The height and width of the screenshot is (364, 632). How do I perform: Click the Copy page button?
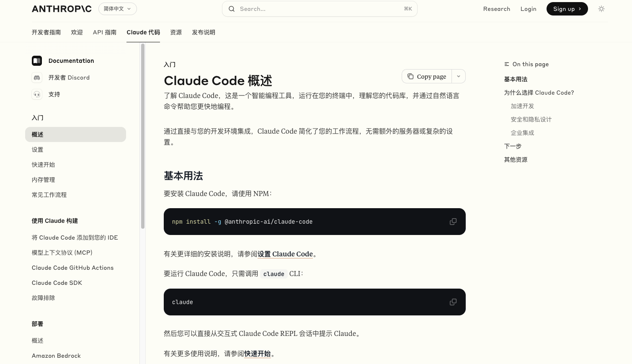[427, 76]
